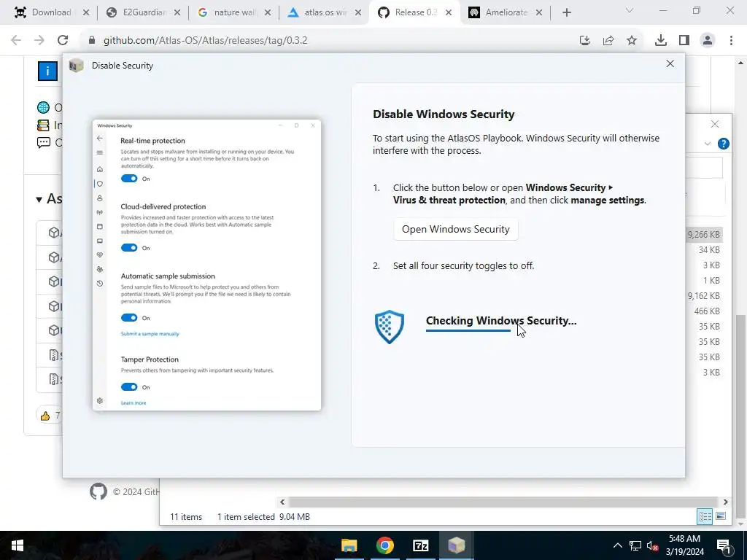The height and width of the screenshot is (560, 747).
Task: Click the browser back arrow
Action: (x=16, y=41)
